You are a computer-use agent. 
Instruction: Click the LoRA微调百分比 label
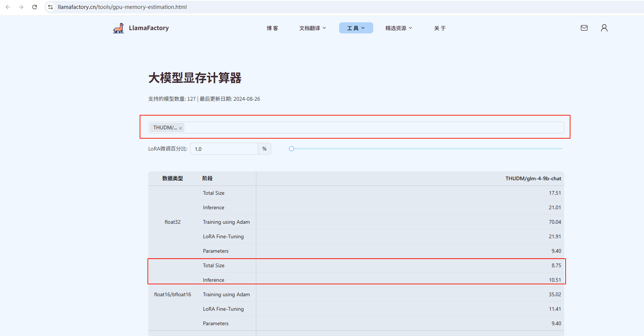click(168, 149)
